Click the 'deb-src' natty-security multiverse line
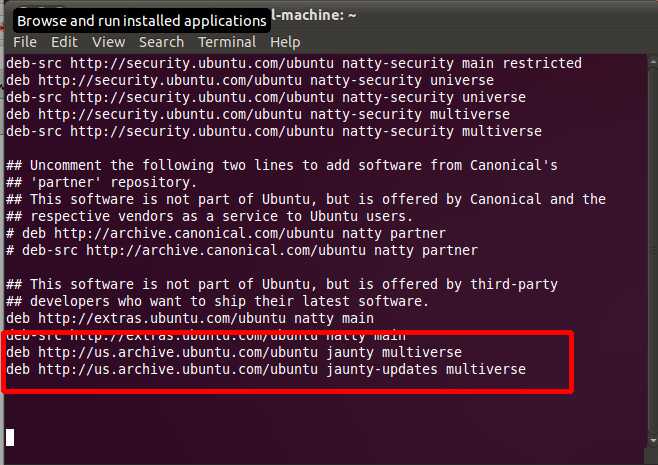The image size is (658, 465). pyautogui.click(x=274, y=131)
